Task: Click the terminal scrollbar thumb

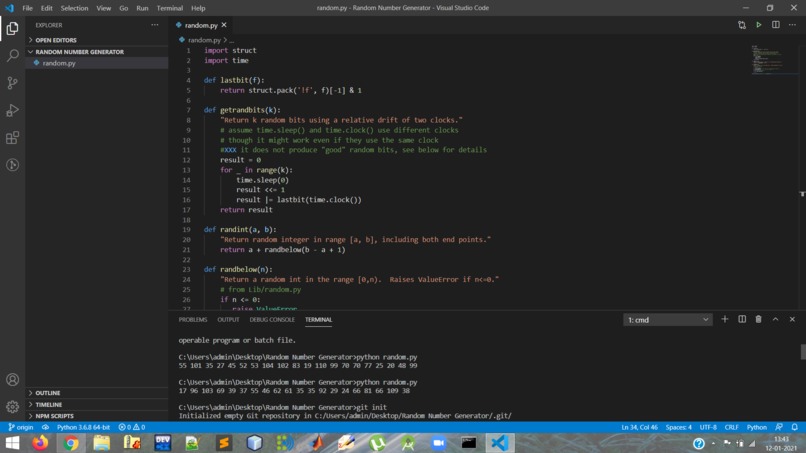Action: [803, 352]
